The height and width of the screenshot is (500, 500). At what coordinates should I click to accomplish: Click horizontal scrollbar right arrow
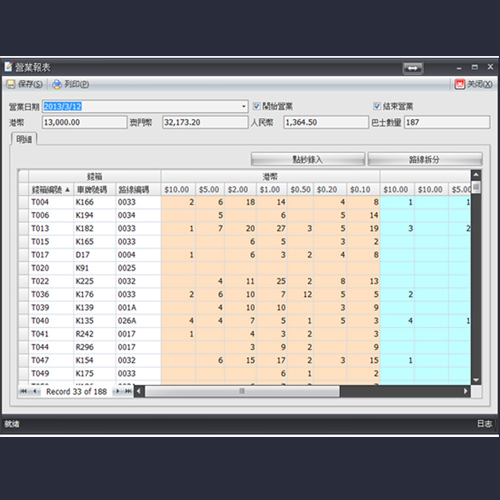click(466, 391)
